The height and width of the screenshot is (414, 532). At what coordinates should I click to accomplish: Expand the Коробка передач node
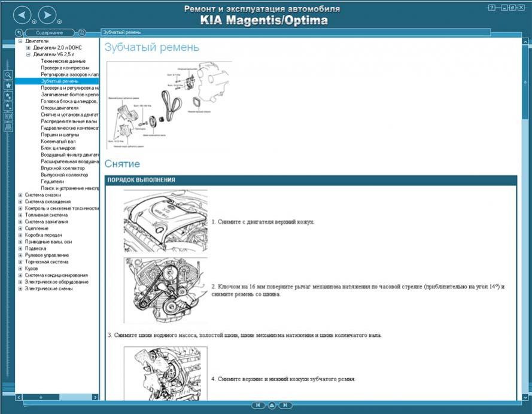click(x=20, y=235)
